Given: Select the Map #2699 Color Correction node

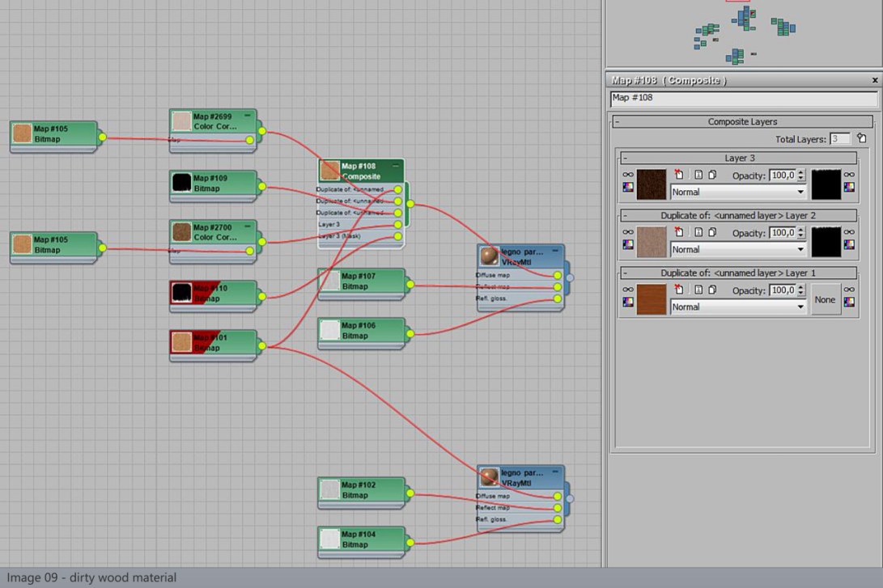Looking at the screenshot, I should click(213, 122).
